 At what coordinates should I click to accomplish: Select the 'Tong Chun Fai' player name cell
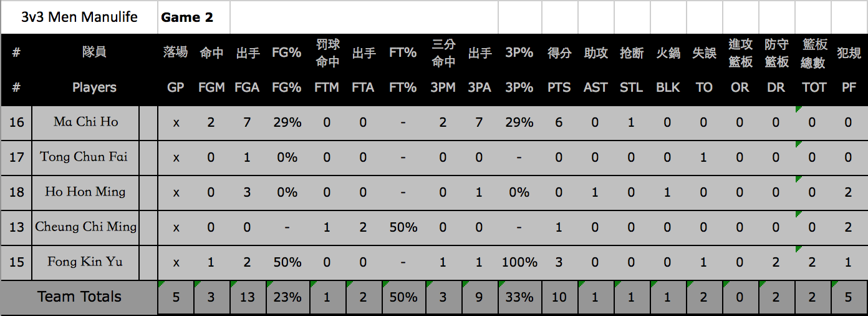click(85, 157)
